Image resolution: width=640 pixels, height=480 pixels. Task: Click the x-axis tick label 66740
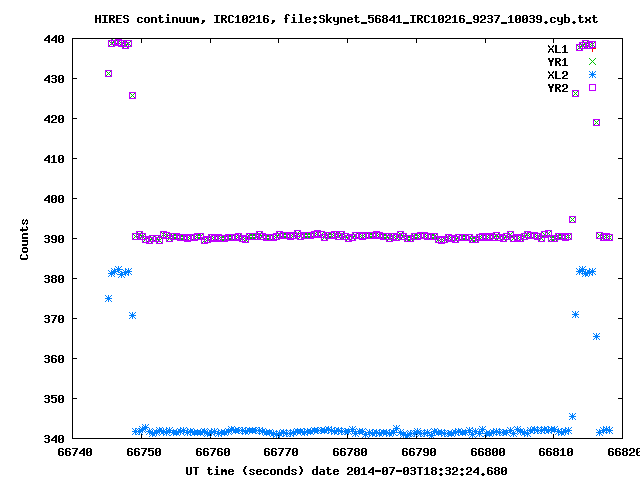(x=75, y=452)
